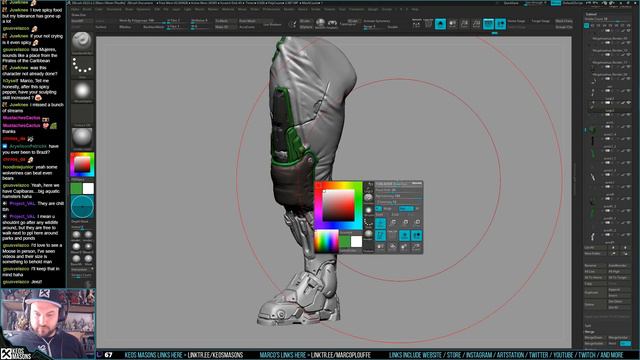Click the second of the two adjacent cyan toolbar buttons
The height and width of the screenshot is (360, 640).
point(500,24)
